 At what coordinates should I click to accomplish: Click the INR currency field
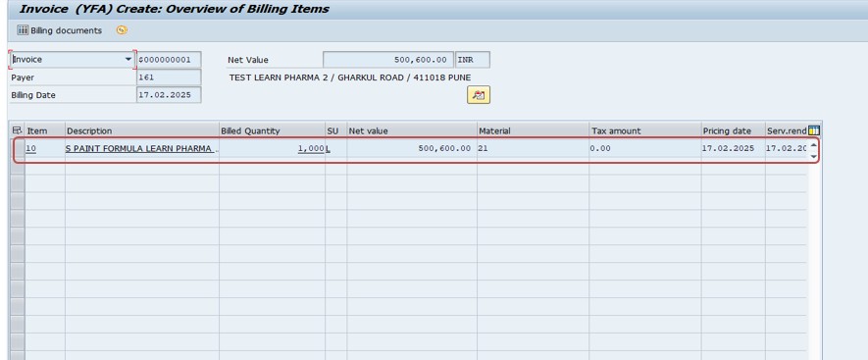(x=472, y=59)
